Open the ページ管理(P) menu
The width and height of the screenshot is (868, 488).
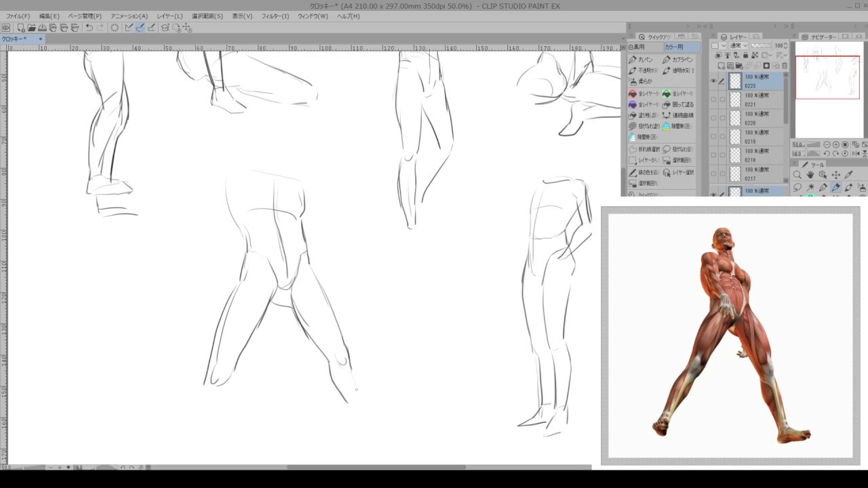(x=85, y=16)
